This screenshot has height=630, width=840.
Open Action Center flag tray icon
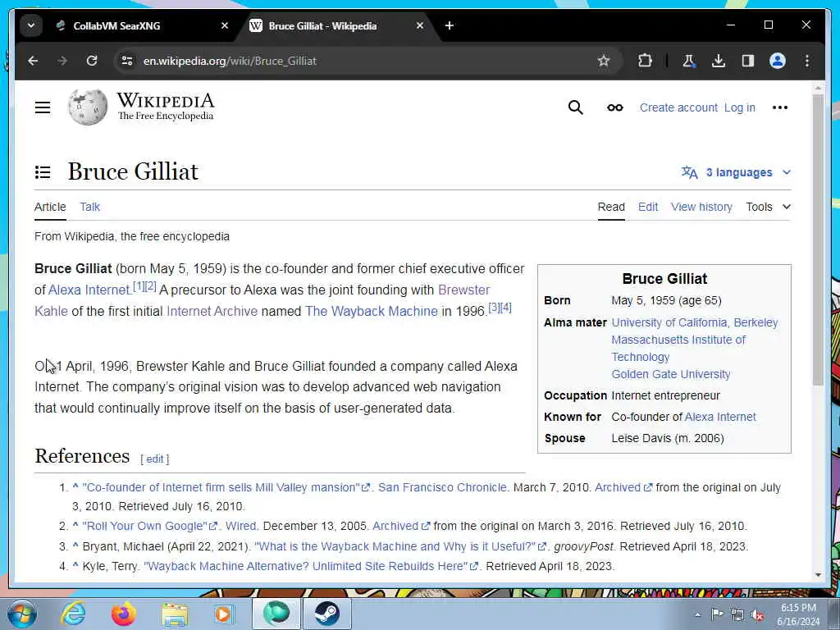717,614
